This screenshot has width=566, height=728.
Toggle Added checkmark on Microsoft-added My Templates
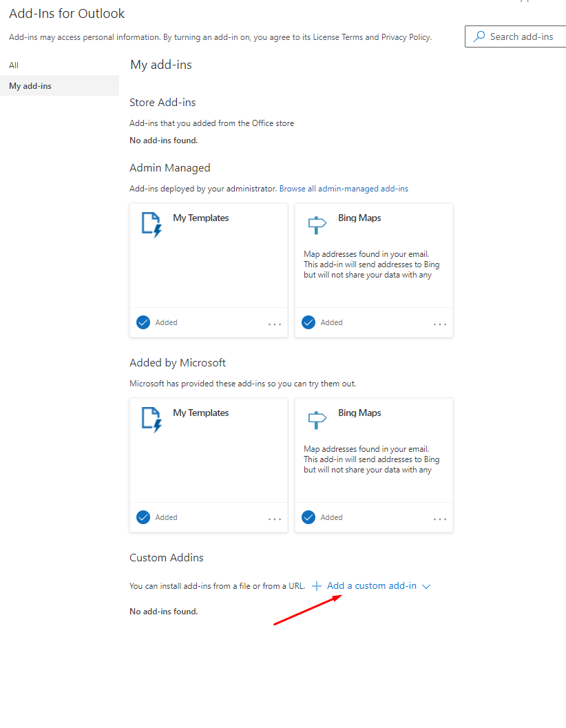[x=143, y=517]
